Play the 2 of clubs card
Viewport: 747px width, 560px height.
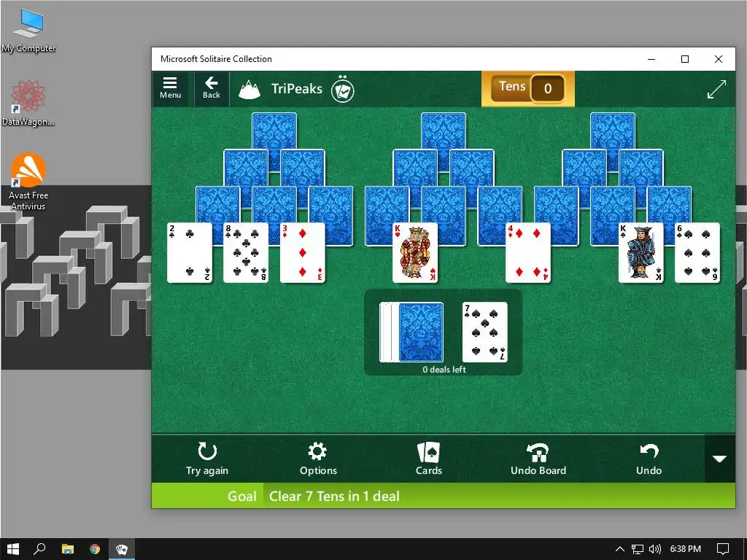[x=190, y=253]
